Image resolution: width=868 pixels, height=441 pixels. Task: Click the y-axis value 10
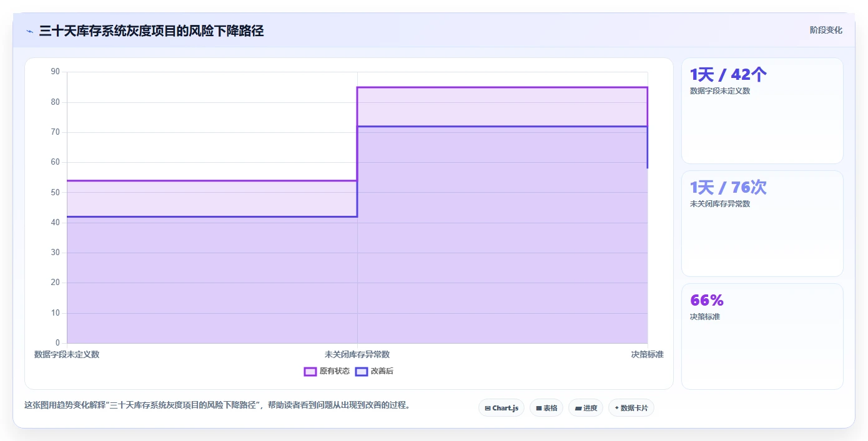(55, 313)
